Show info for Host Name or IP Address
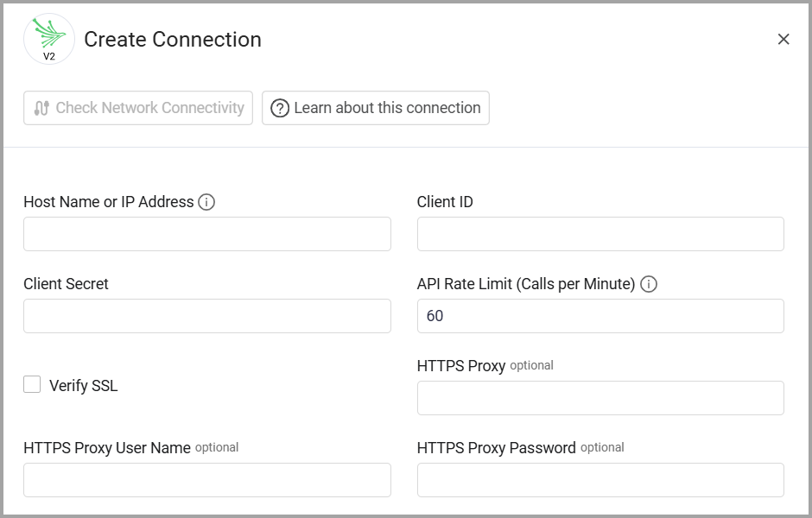This screenshot has height=518, width=812. (x=206, y=202)
